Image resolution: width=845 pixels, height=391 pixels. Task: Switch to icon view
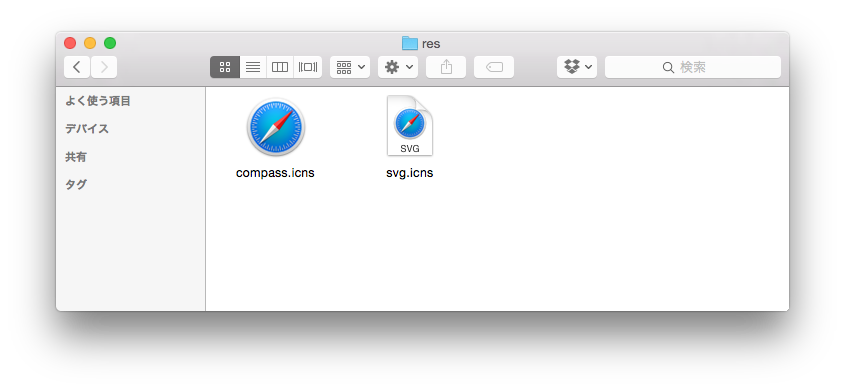click(225, 67)
